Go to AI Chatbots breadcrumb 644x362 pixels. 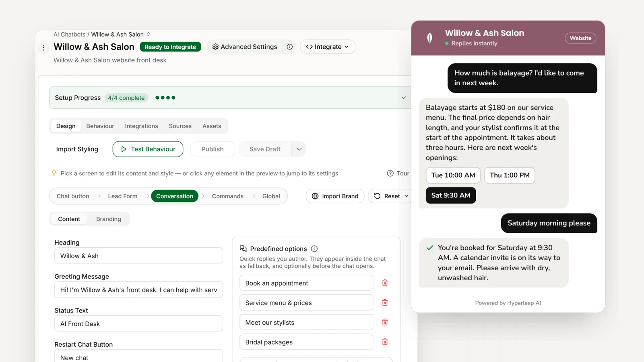click(x=70, y=35)
